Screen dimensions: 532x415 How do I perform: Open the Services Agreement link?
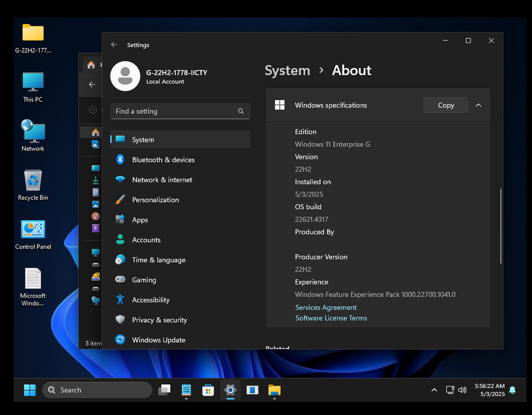click(326, 308)
